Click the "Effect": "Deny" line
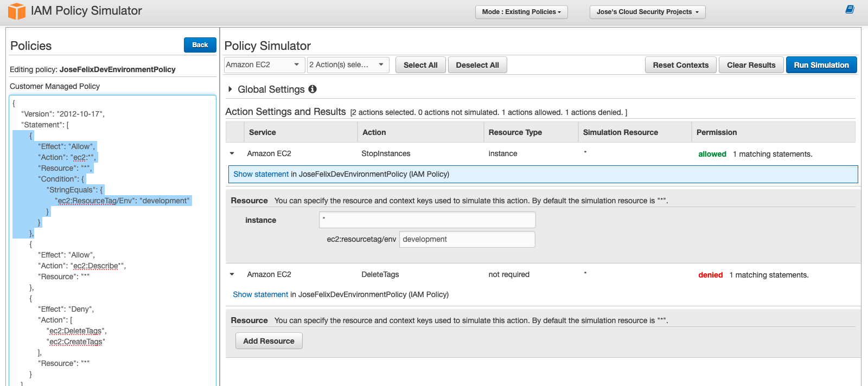 (66, 309)
